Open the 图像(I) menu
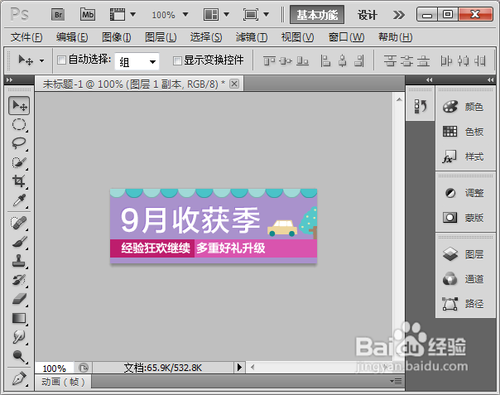The width and height of the screenshot is (500, 395). click(116, 37)
